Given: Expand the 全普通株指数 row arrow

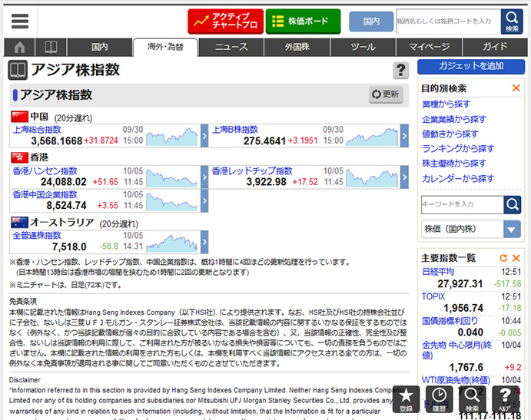Looking at the screenshot, I should [204, 242].
